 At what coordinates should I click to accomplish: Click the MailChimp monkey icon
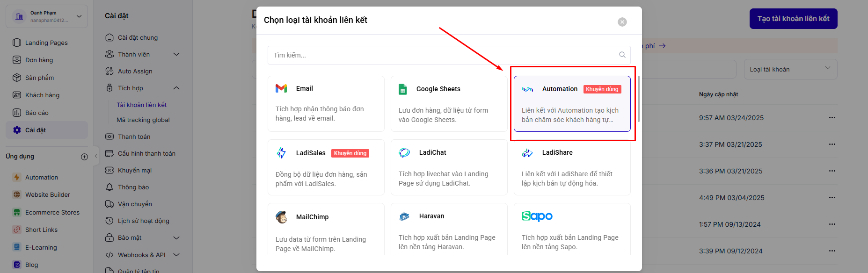pos(281,217)
